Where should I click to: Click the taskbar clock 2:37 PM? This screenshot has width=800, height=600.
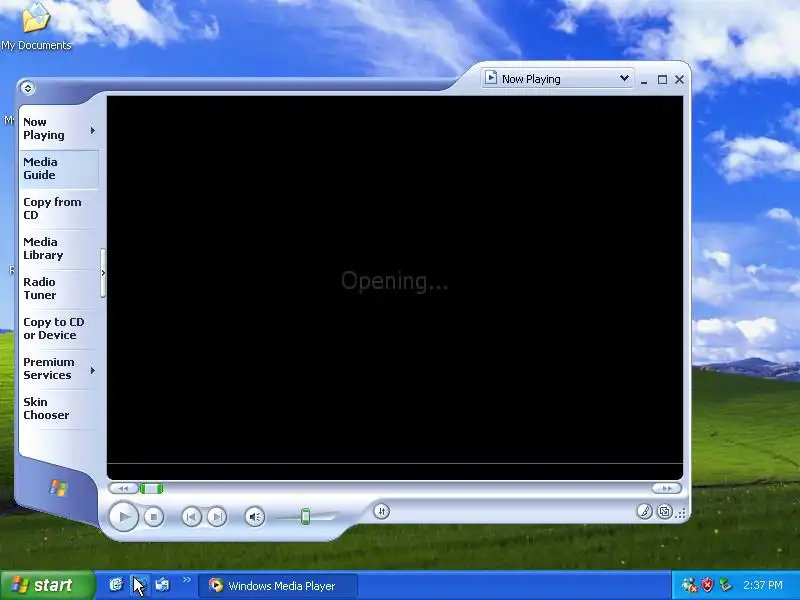[763, 585]
